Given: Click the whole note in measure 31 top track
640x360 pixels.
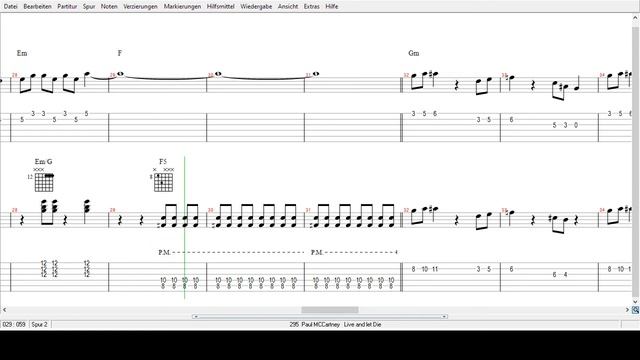Looking at the screenshot, I should point(316,74).
